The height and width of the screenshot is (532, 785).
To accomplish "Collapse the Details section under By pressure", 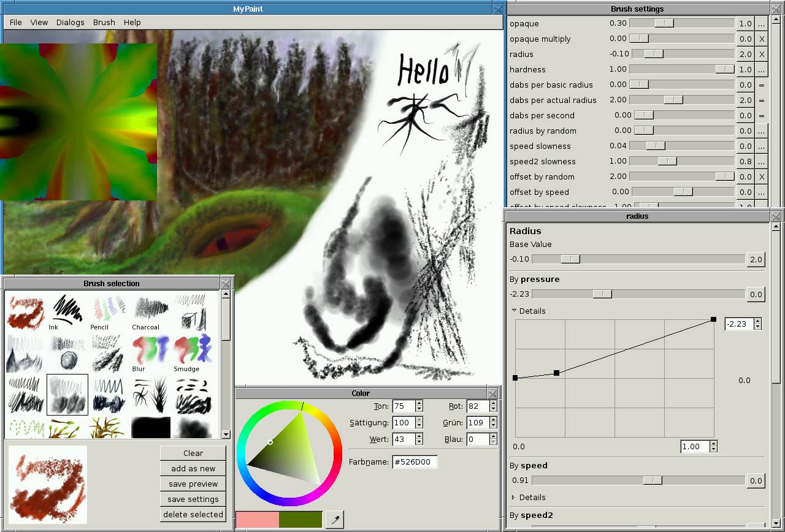I will [515, 311].
